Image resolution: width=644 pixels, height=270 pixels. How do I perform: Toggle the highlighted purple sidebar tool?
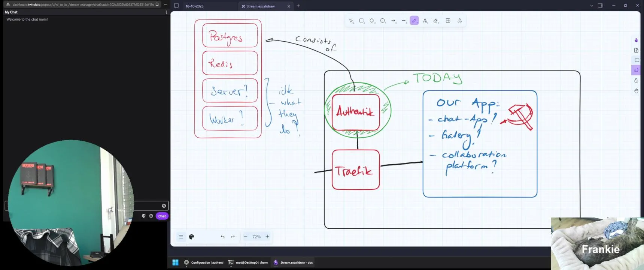pyautogui.click(x=636, y=70)
